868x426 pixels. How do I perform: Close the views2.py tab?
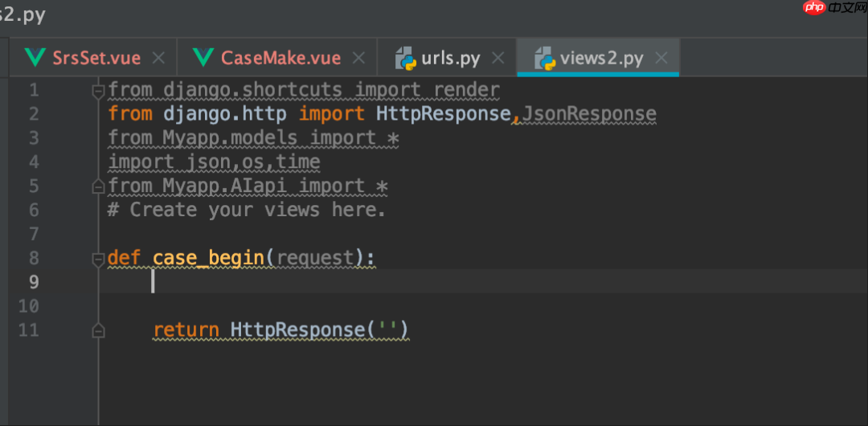click(661, 58)
